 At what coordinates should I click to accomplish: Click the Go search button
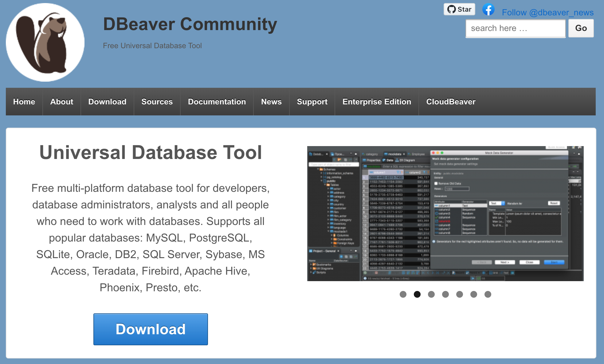tap(581, 28)
